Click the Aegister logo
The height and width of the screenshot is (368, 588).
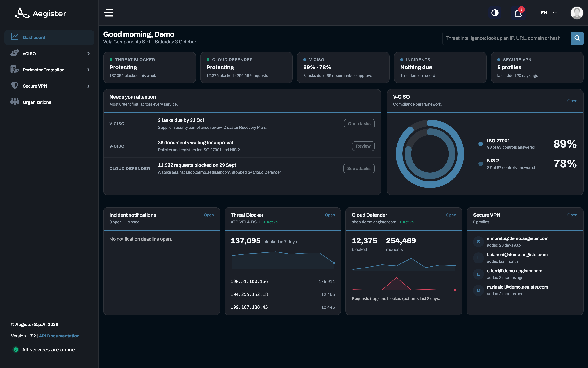(x=40, y=13)
